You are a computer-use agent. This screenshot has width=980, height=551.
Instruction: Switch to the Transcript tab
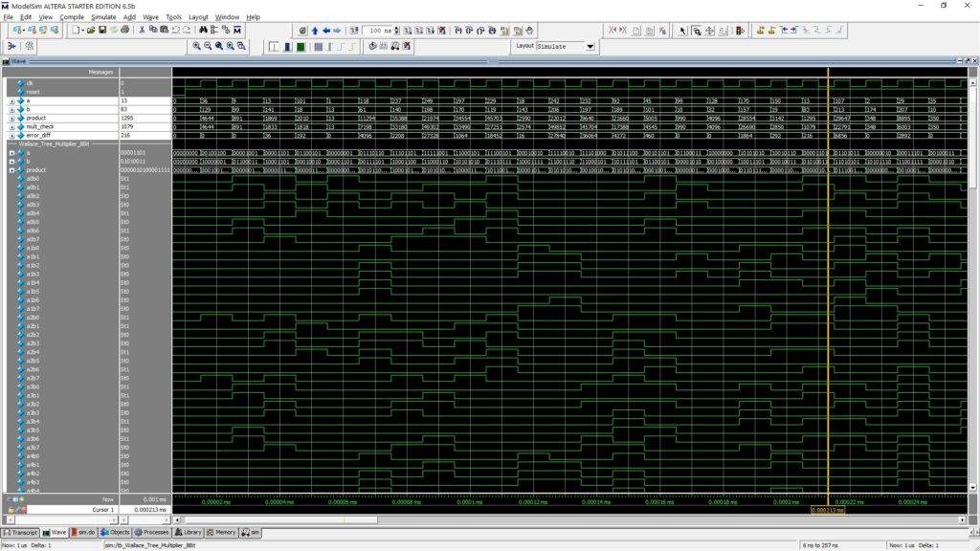pos(21,532)
